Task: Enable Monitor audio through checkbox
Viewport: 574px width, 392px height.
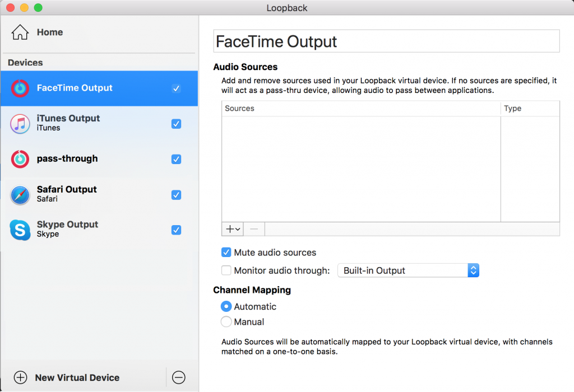Action: tap(226, 270)
